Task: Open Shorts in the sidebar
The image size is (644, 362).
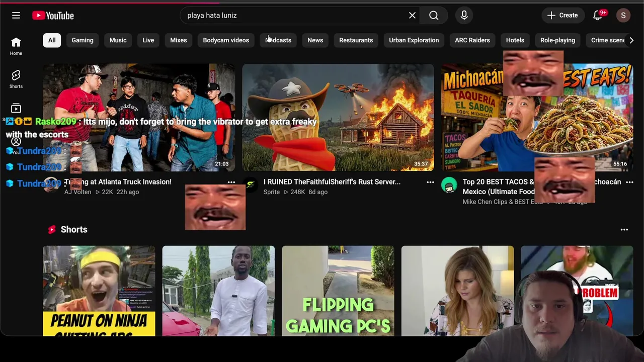Action: (x=16, y=79)
